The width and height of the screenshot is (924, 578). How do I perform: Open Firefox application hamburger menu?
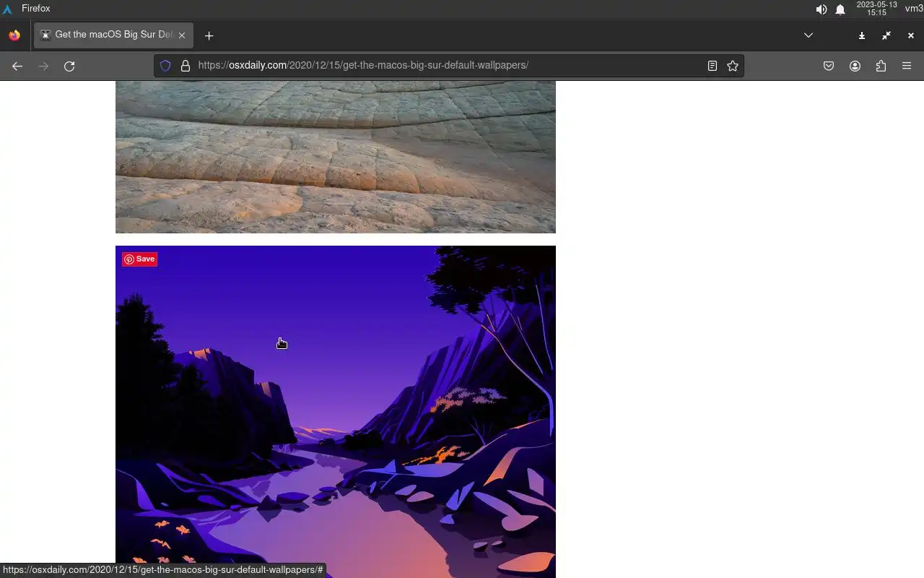pos(907,66)
